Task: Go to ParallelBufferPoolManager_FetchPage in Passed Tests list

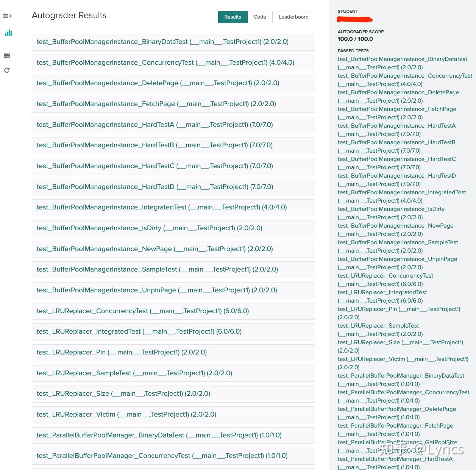Action: tap(395, 430)
